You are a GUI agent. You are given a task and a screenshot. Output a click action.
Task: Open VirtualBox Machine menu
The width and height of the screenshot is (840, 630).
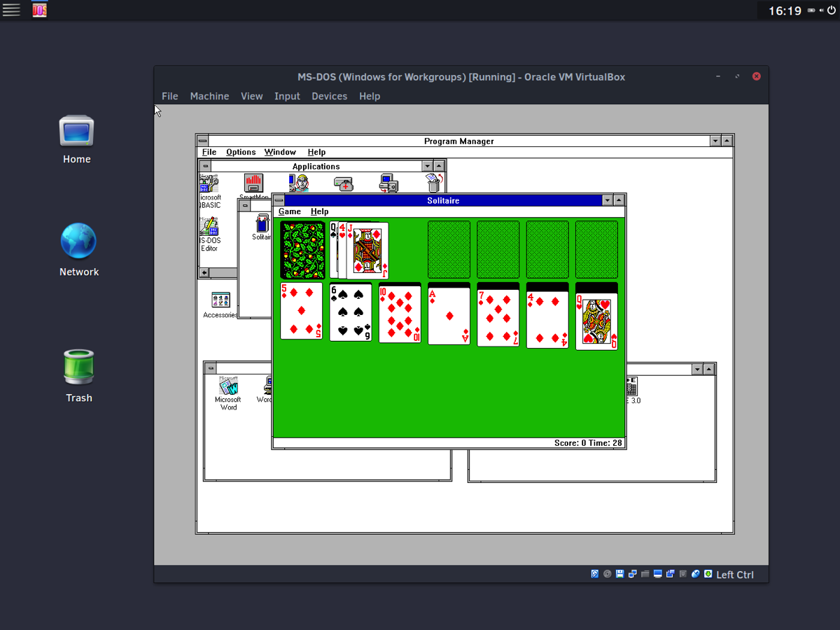click(209, 96)
